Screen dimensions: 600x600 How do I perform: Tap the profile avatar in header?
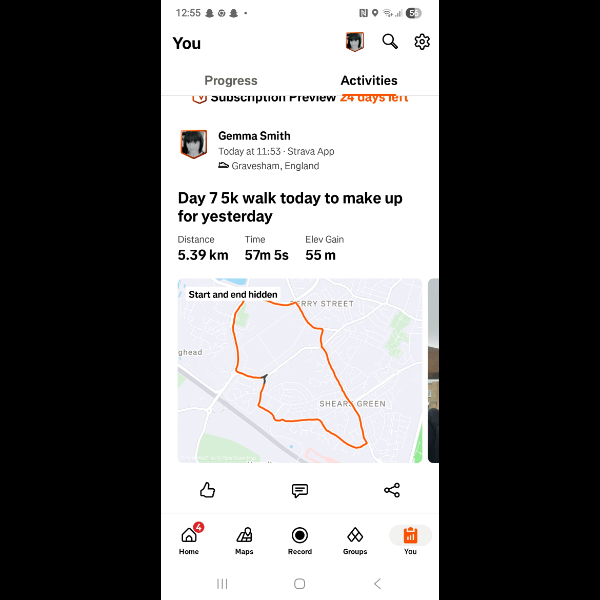[x=355, y=41]
